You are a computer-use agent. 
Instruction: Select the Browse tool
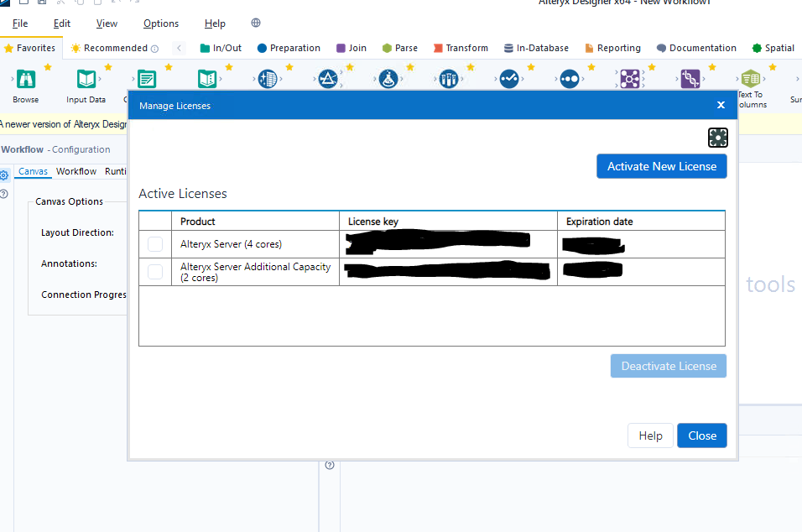click(24, 78)
